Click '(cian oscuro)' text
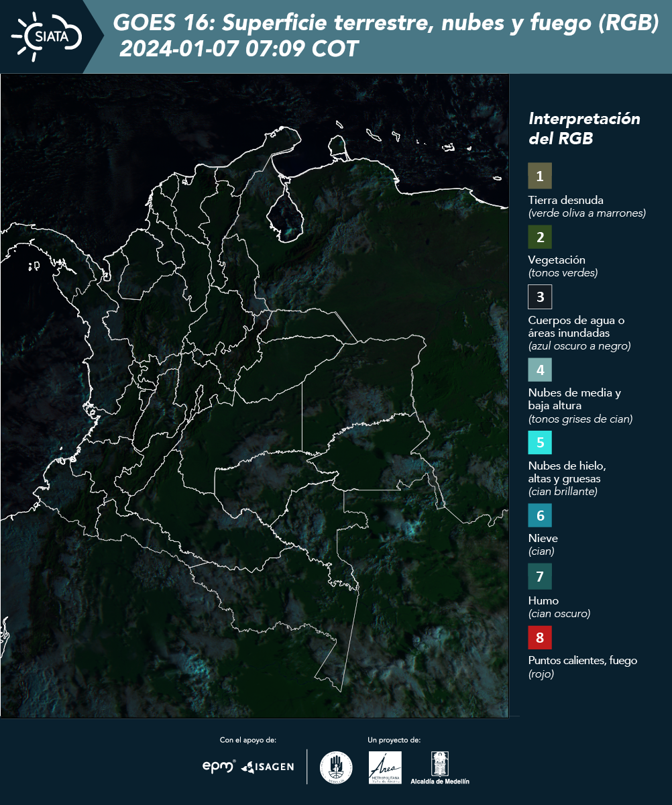 (559, 614)
